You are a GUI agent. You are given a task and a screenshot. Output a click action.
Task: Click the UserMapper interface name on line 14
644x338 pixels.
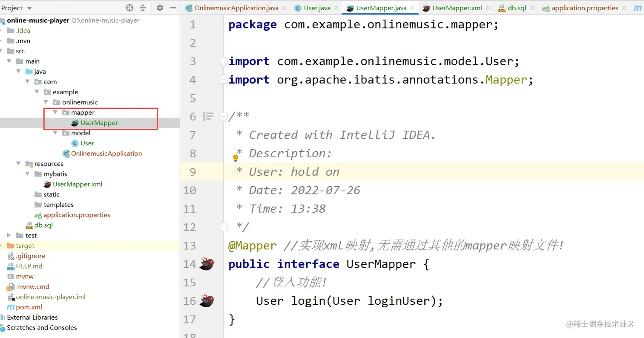tap(381, 264)
